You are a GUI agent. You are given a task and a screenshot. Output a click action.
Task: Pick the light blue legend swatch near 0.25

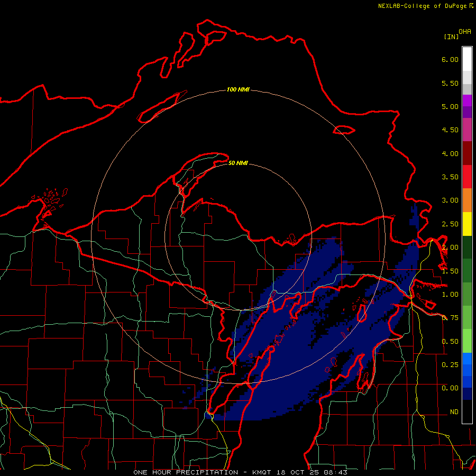[467, 359]
